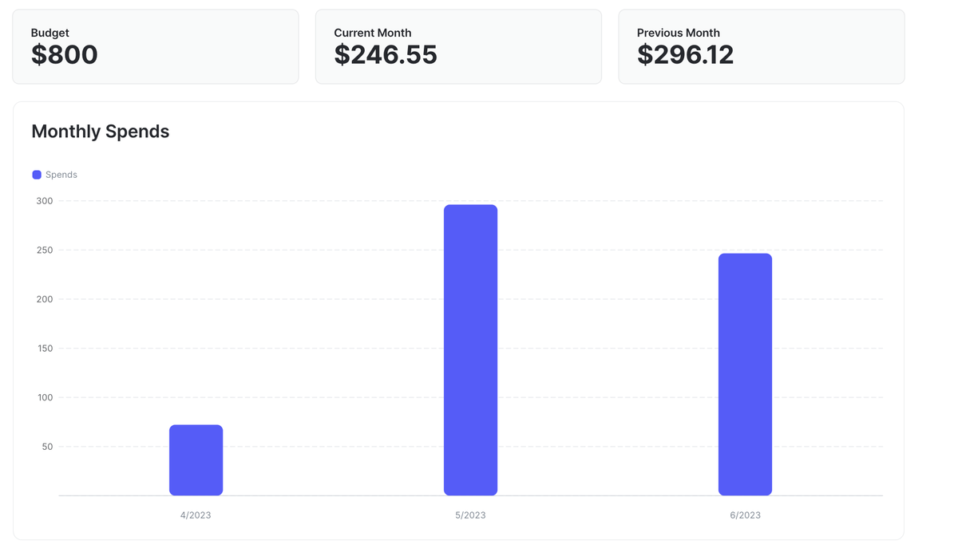958x560 pixels.
Task: Click the $246.55 current month amount
Action: click(386, 55)
